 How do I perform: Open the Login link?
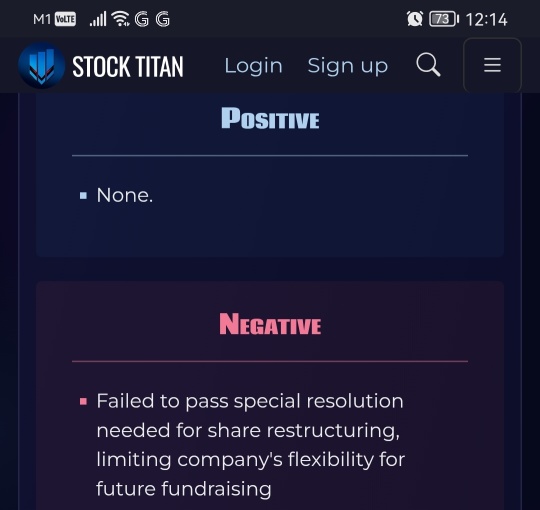click(253, 65)
